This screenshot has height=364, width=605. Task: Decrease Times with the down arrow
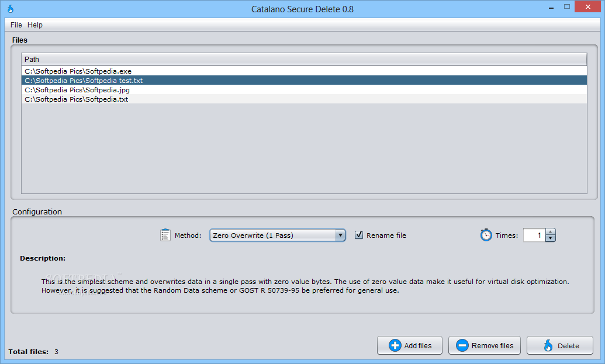[x=550, y=238]
